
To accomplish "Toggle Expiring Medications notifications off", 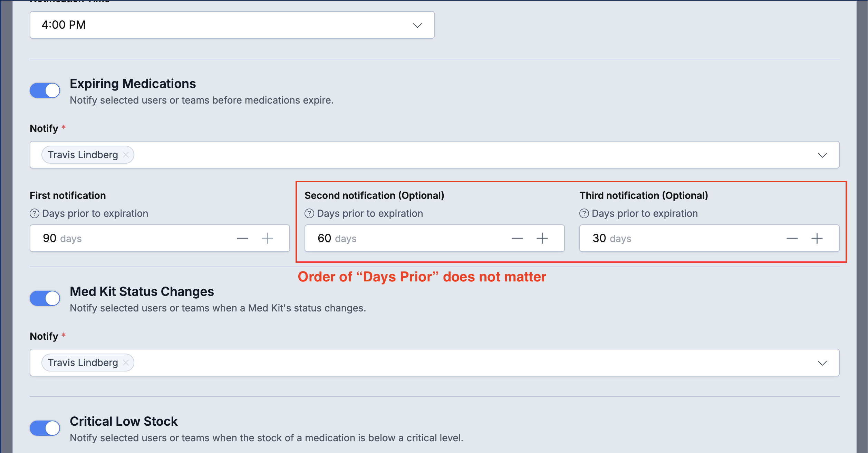I will 45,90.
